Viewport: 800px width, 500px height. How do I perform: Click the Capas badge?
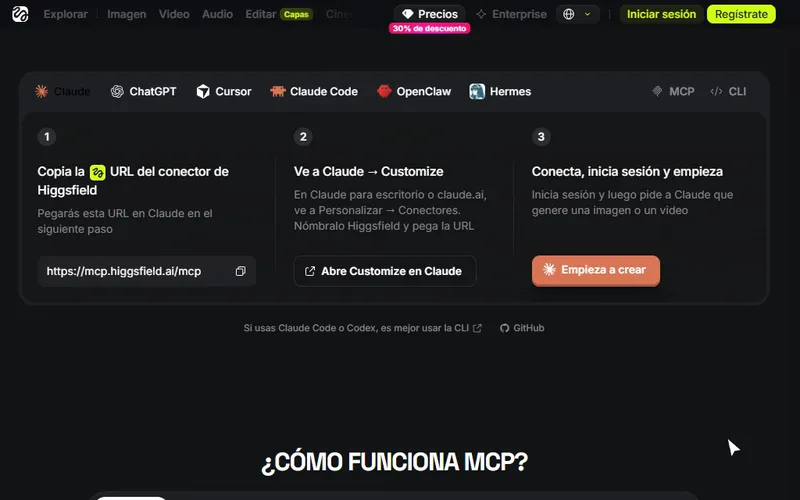pyautogui.click(x=296, y=14)
